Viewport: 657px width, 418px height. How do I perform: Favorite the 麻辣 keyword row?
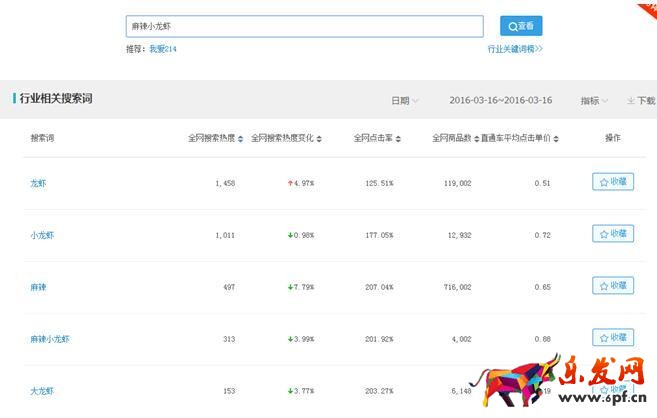click(613, 286)
